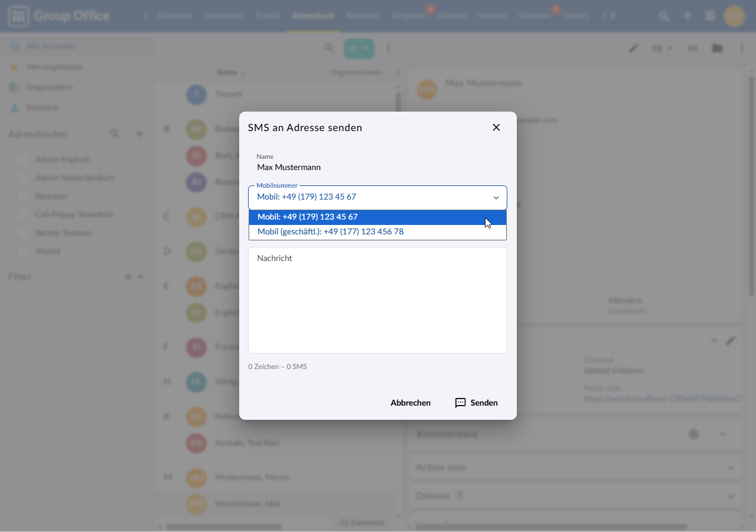Tick the Admin Niederländisch address book checkbox
The height and width of the screenshot is (532, 756).
[23, 178]
